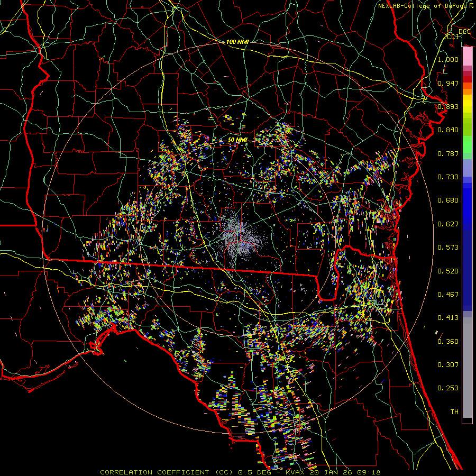Screen dimensions: 476x476
Task: Click the 1.000 legend value label
Action: [x=448, y=60]
